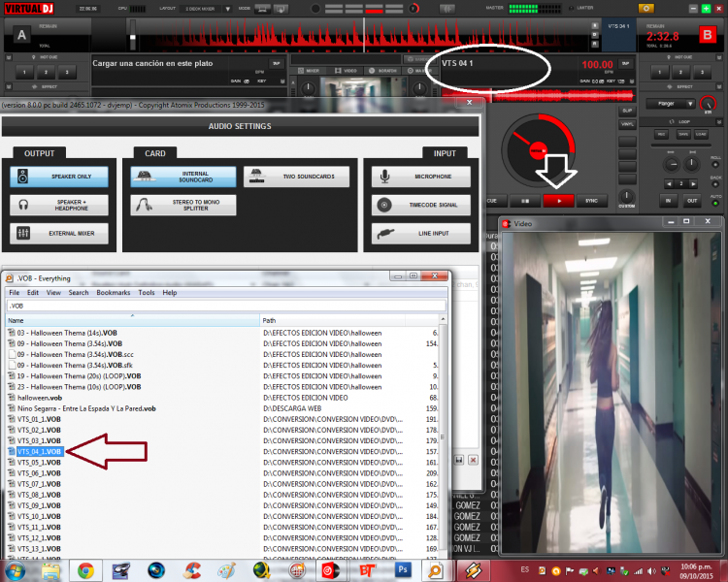Sort results by the Name column header
The height and width of the screenshot is (582, 728).
pos(132,321)
